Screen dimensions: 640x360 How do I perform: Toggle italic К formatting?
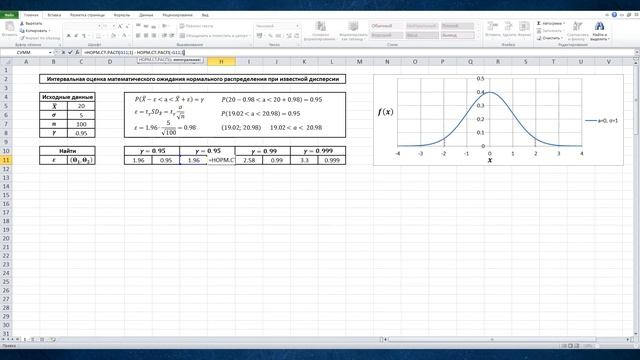[76, 36]
